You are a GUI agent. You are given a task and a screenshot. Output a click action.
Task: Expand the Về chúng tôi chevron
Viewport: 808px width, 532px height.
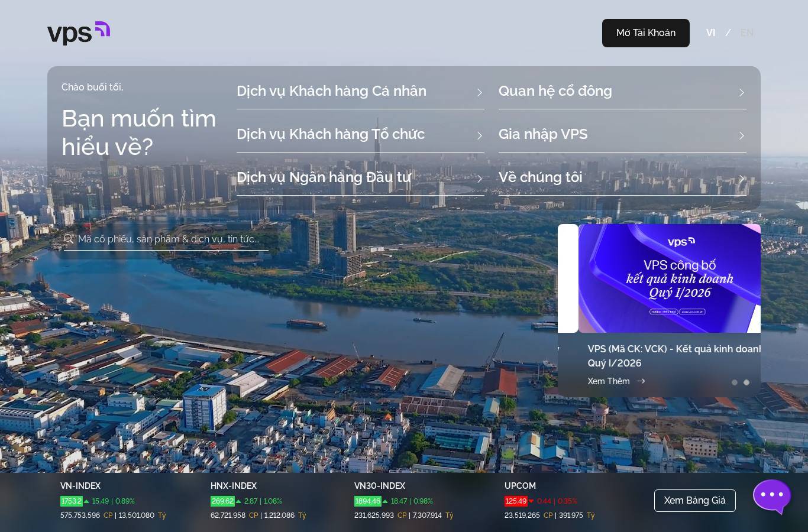(x=742, y=179)
